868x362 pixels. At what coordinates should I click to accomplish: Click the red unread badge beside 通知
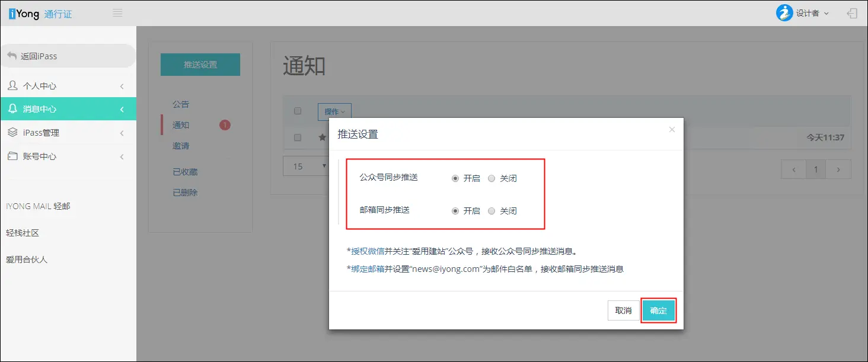225,125
